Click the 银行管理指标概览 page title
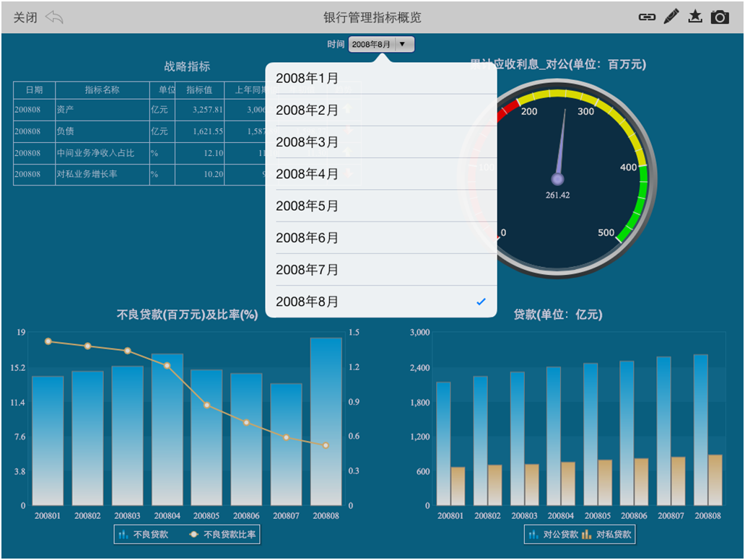 click(372, 17)
